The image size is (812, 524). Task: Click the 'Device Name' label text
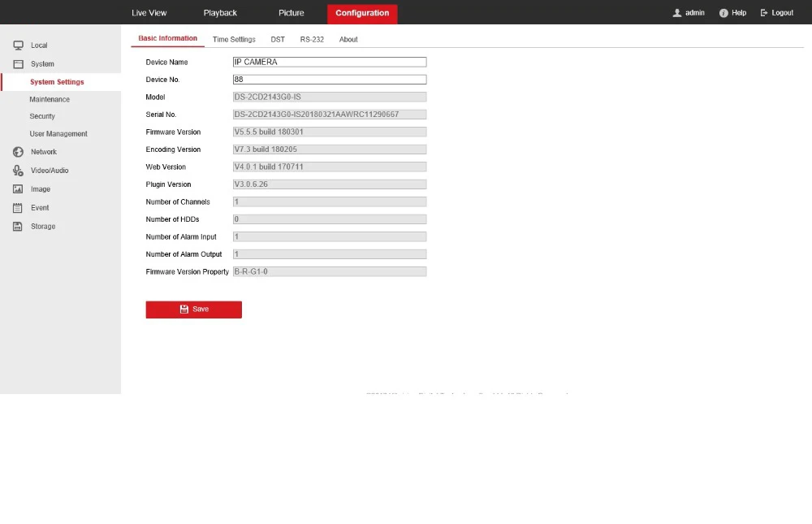(166, 63)
